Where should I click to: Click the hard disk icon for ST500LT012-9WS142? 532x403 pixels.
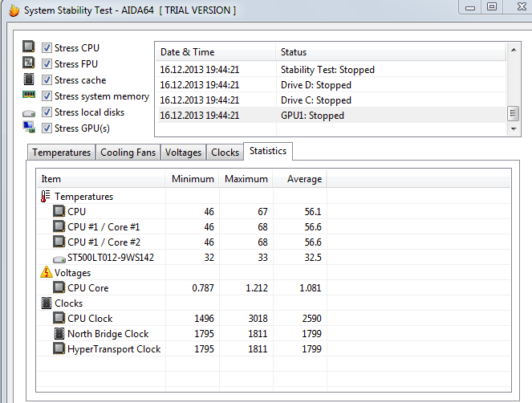tap(59, 260)
